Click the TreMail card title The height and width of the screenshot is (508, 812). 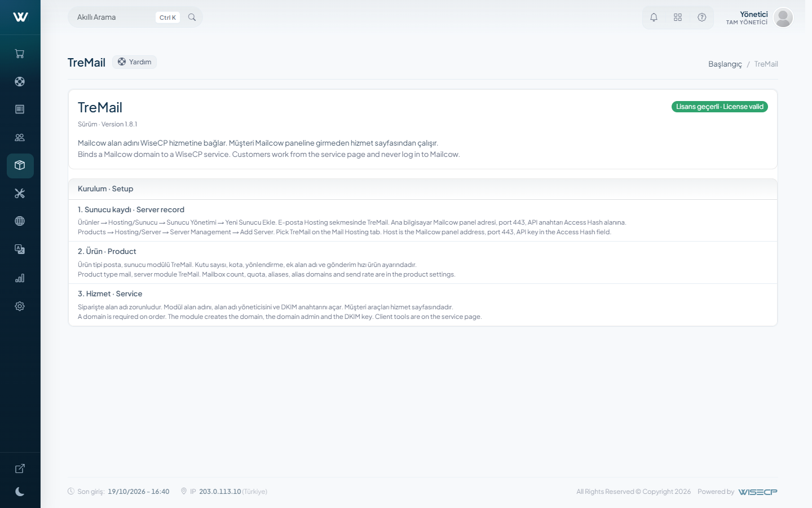click(x=100, y=107)
